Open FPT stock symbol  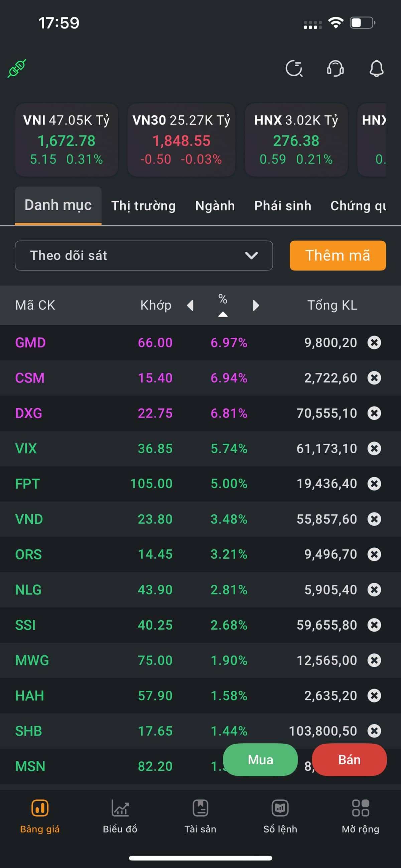click(27, 484)
